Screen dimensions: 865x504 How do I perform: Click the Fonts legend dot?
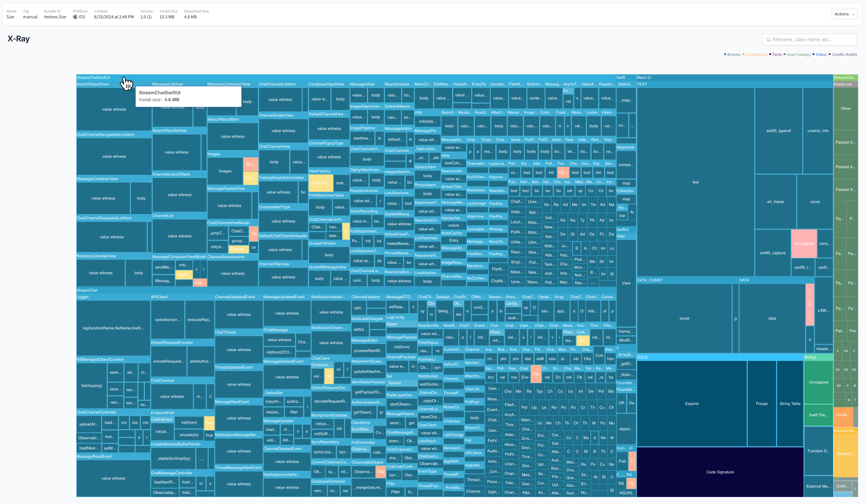[770, 54]
